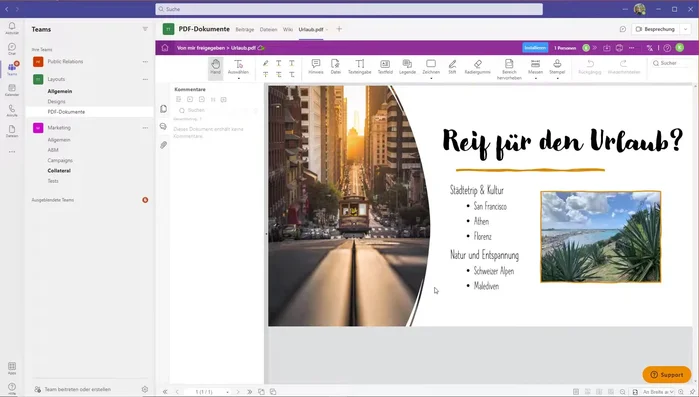The image size is (699, 397).
Task: Click the beach photo in the PDF
Action: click(x=600, y=237)
